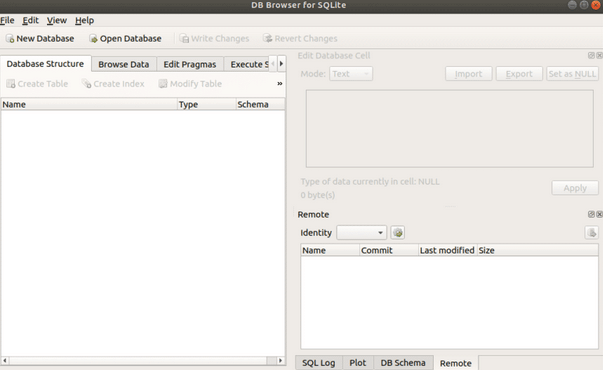603x370 pixels.
Task: Click the Export button in cell editor
Action: tap(519, 74)
